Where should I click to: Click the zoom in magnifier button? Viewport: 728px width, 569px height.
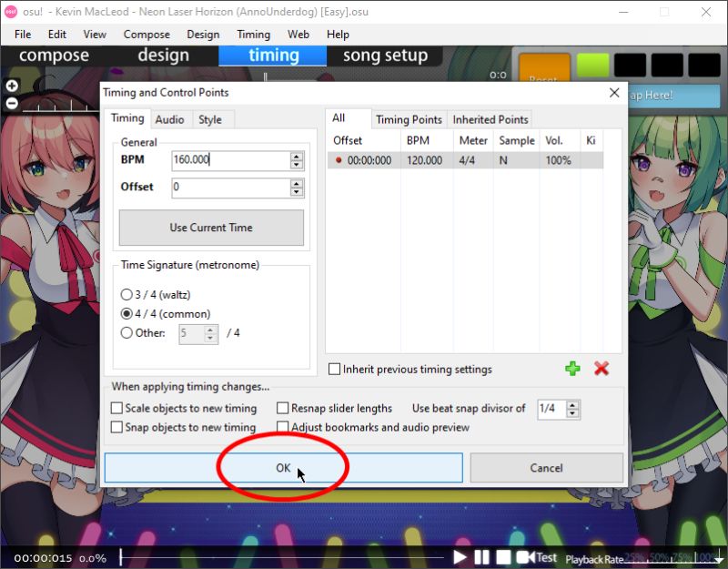click(x=12, y=85)
